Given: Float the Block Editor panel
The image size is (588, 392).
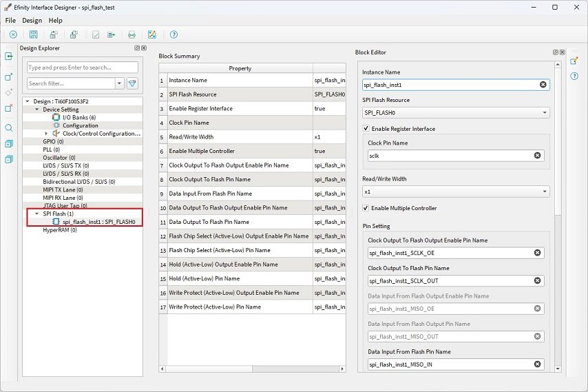Looking at the screenshot, I should click(556, 52).
